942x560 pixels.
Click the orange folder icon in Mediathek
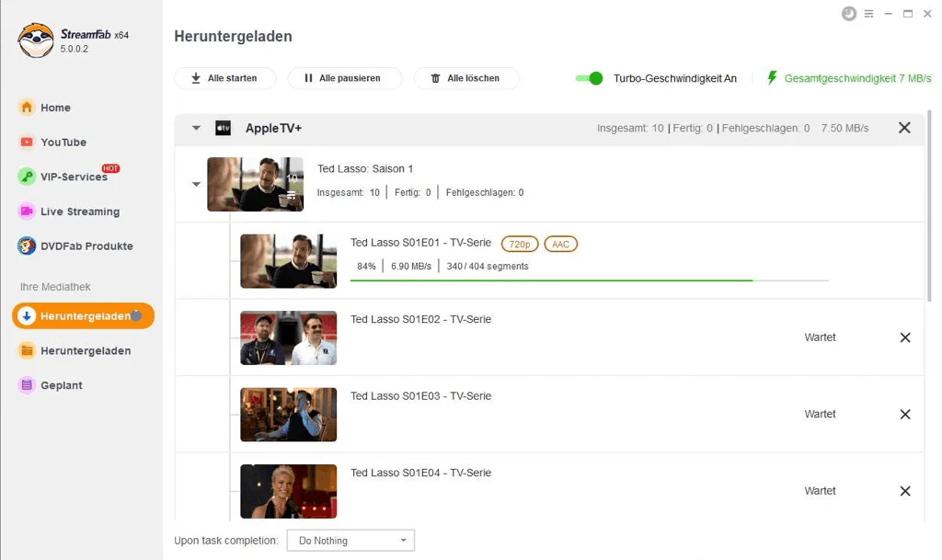27,350
